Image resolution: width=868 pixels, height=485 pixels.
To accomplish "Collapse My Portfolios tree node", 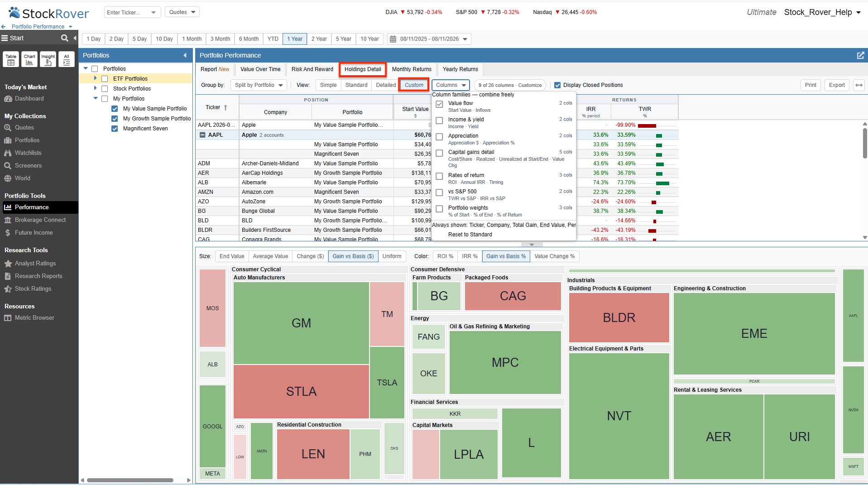I will coord(96,98).
